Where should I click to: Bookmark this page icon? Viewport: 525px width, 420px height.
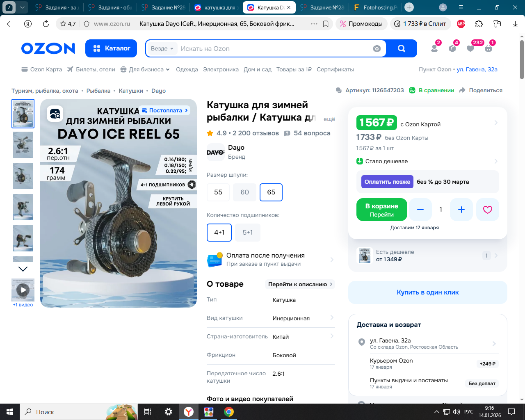326,24
